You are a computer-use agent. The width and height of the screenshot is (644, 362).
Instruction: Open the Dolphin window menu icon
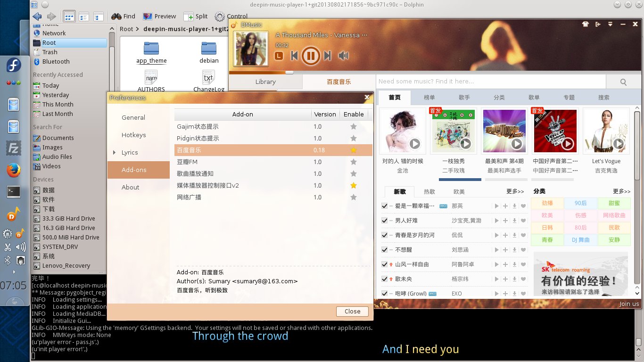click(34, 5)
